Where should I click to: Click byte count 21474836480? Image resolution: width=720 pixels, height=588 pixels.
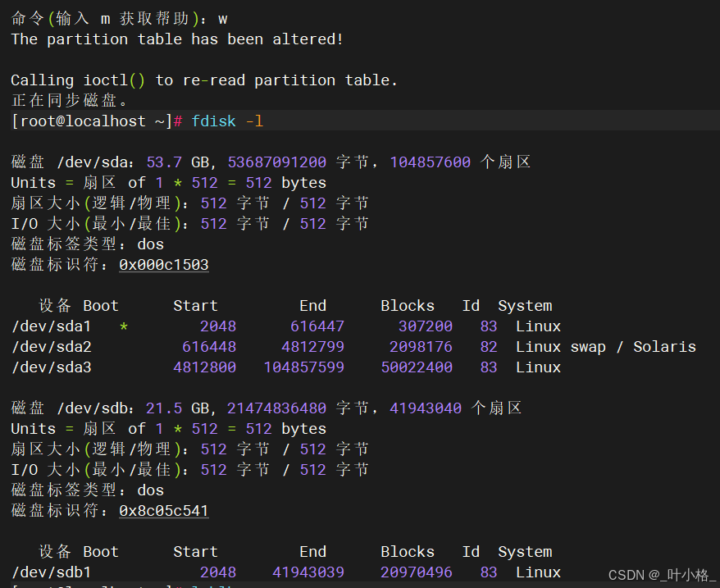[x=277, y=408]
